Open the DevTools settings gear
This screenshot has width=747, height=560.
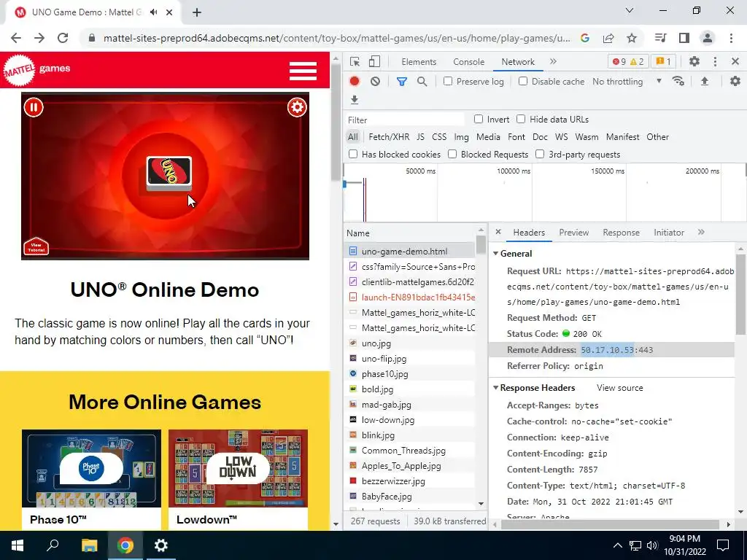(694, 61)
